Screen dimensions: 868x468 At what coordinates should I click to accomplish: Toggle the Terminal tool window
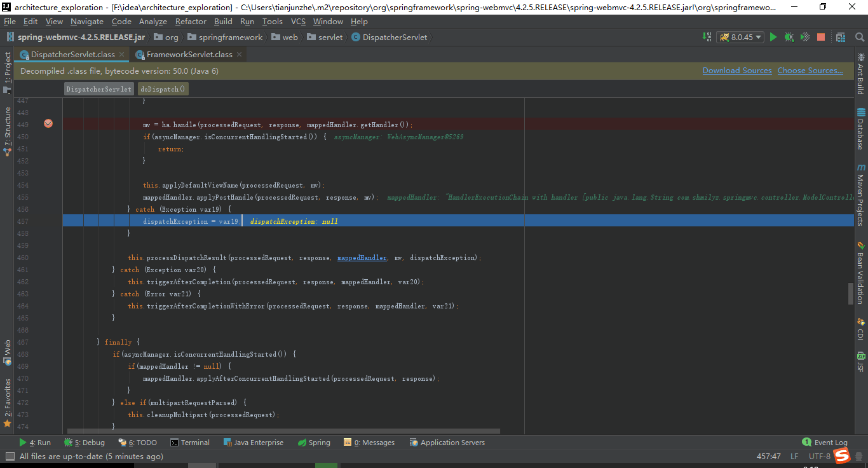tap(190, 442)
